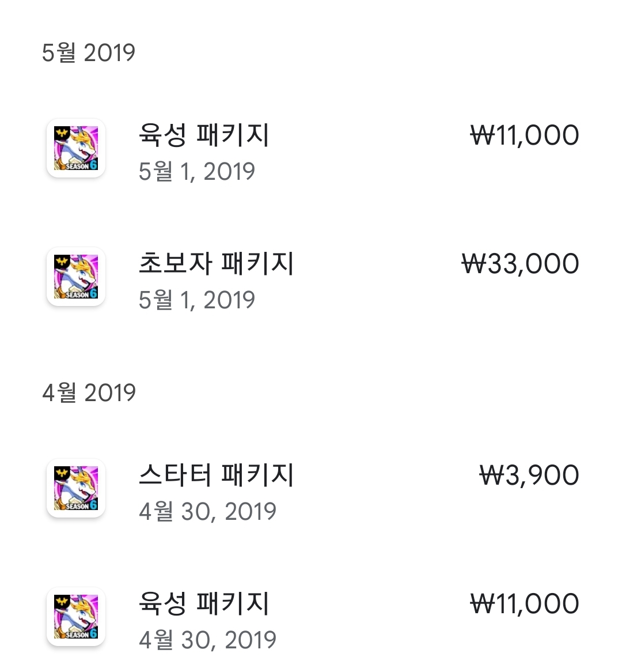This screenshot has width=622, height=672.
Task: Tap the ₩11,000 price under 5월 2019
Action: pos(525,135)
